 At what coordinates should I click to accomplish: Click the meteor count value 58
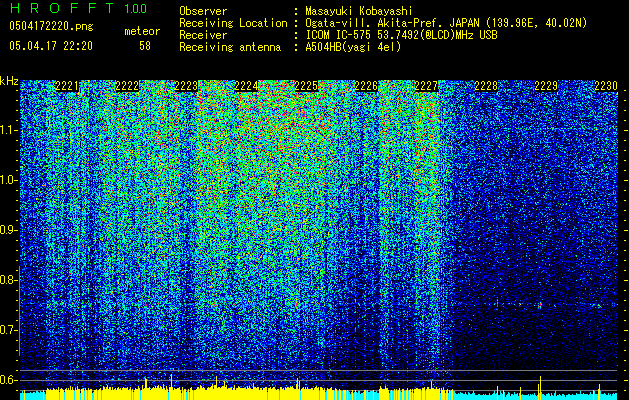[145, 46]
